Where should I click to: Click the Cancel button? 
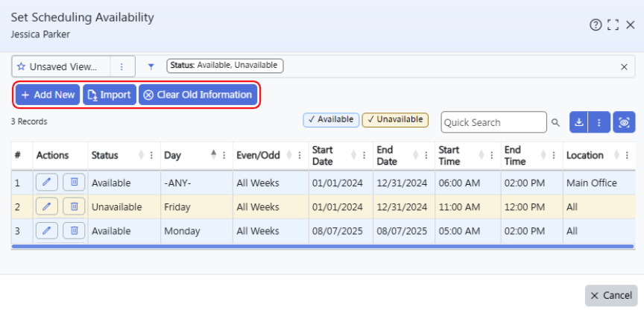[611, 295]
